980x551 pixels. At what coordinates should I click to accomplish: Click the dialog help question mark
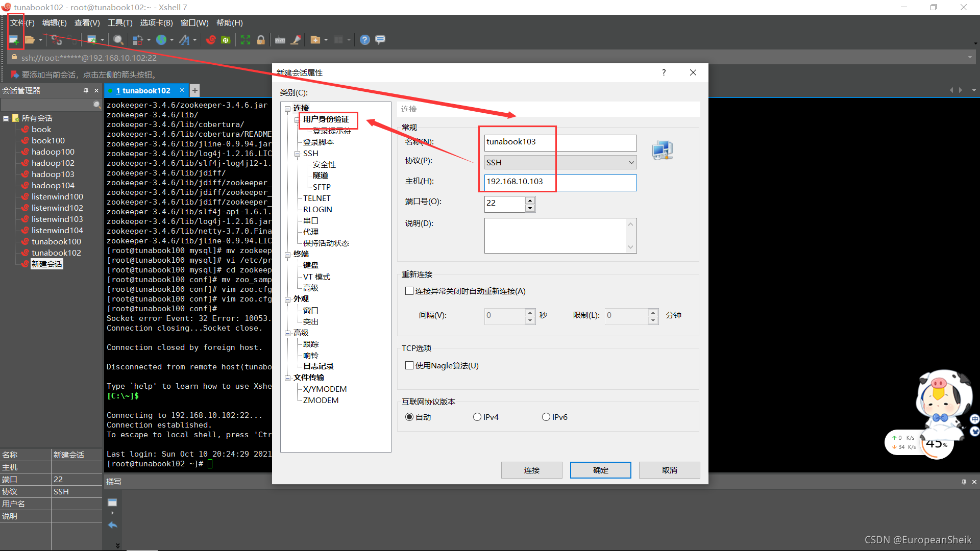(664, 72)
